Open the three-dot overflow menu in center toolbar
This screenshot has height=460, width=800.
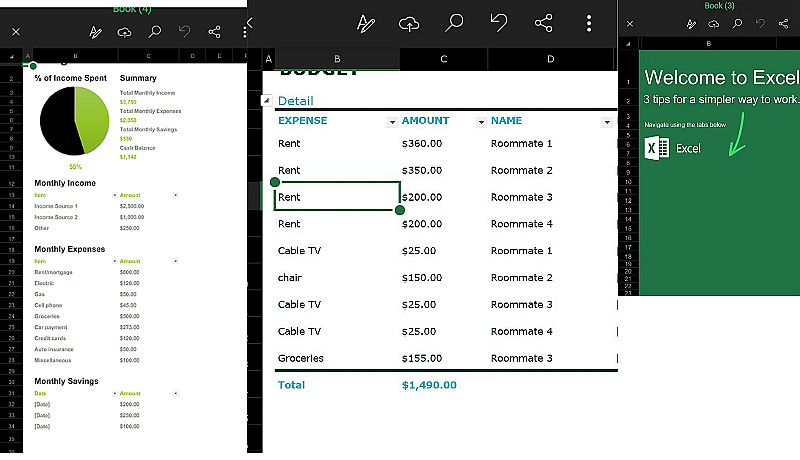pos(589,23)
